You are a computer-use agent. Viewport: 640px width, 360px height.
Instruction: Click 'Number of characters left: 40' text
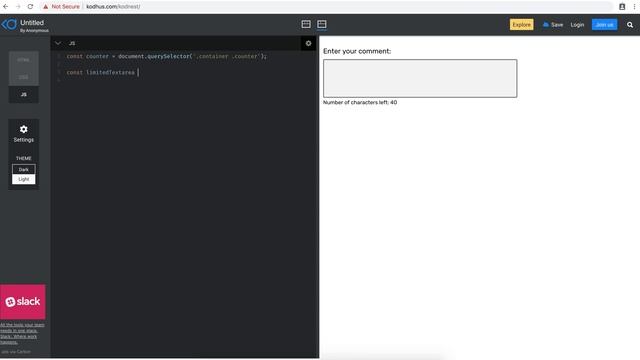coord(360,102)
